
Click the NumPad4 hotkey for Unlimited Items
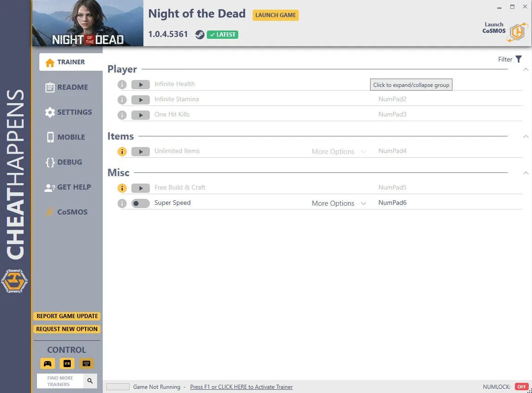[x=392, y=151]
